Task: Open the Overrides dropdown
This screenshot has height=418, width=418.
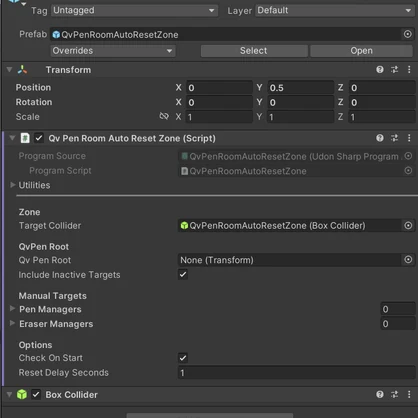Action: pos(113,51)
